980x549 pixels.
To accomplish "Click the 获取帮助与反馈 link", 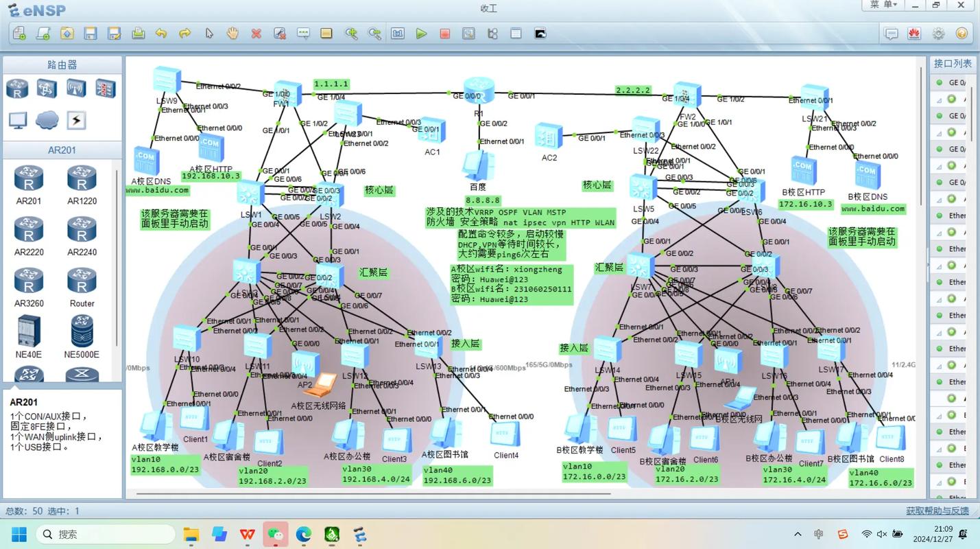I will pos(937,511).
